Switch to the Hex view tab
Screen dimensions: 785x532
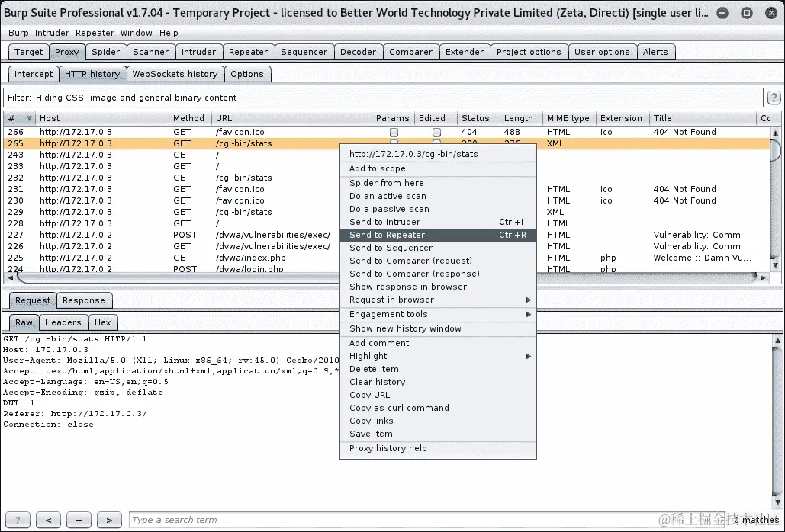tap(103, 322)
